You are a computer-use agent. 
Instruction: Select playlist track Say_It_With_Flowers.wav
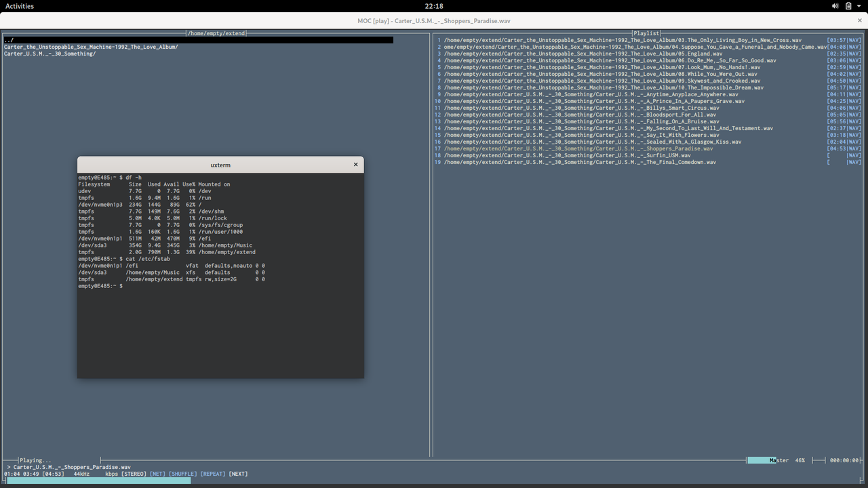[x=582, y=135]
